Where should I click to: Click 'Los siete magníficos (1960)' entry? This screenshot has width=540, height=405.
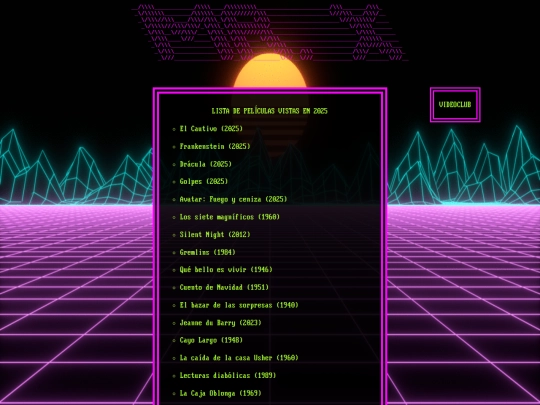(x=230, y=217)
